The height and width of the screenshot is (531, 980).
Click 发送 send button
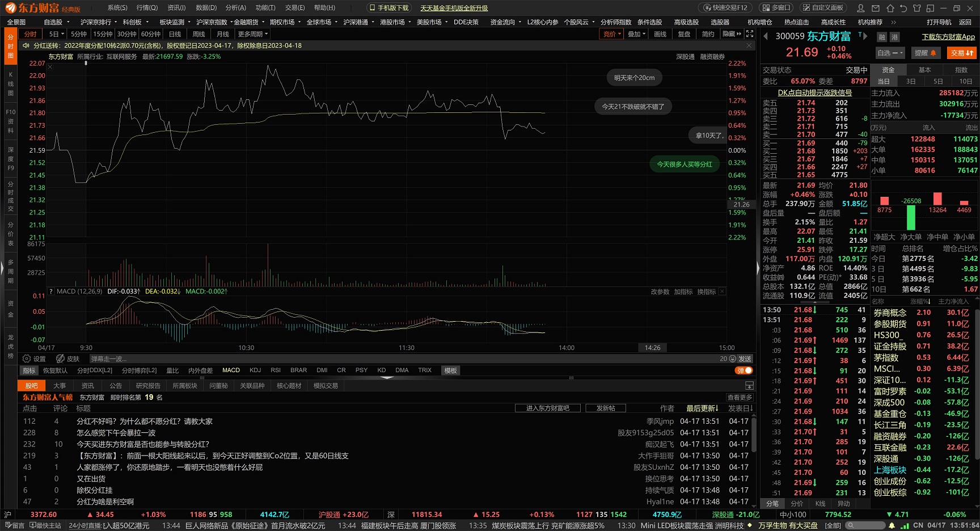(x=745, y=359)
